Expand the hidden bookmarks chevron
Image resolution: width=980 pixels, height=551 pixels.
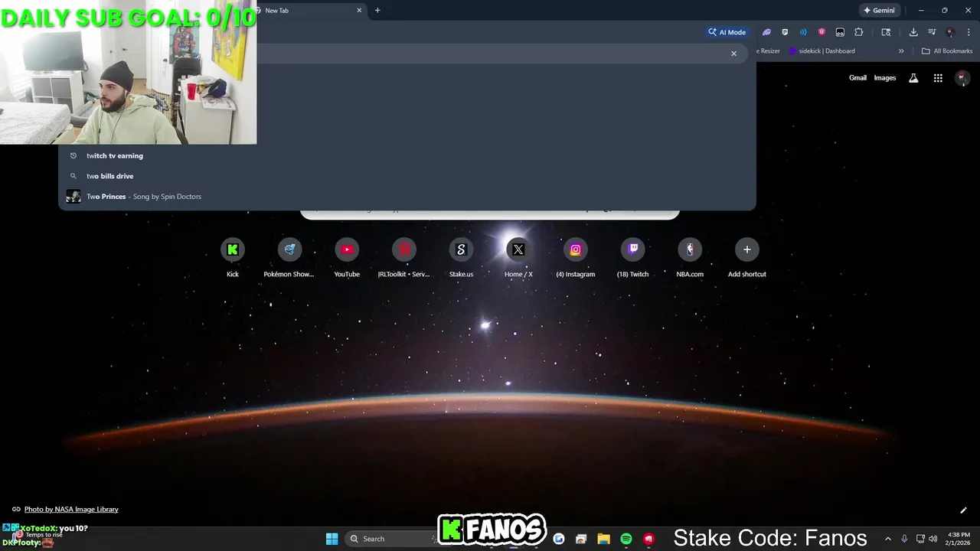[901, 51]
